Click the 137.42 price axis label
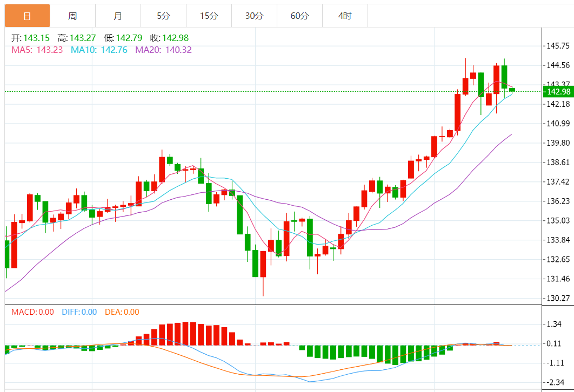The image size is (574, 392). (x=558, y=181)
